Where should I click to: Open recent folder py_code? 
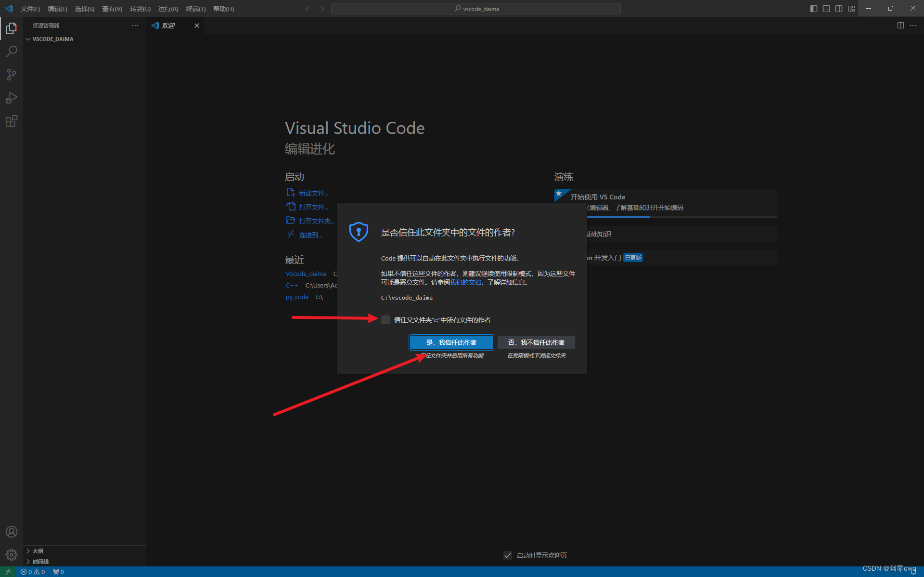click(297, 297)
